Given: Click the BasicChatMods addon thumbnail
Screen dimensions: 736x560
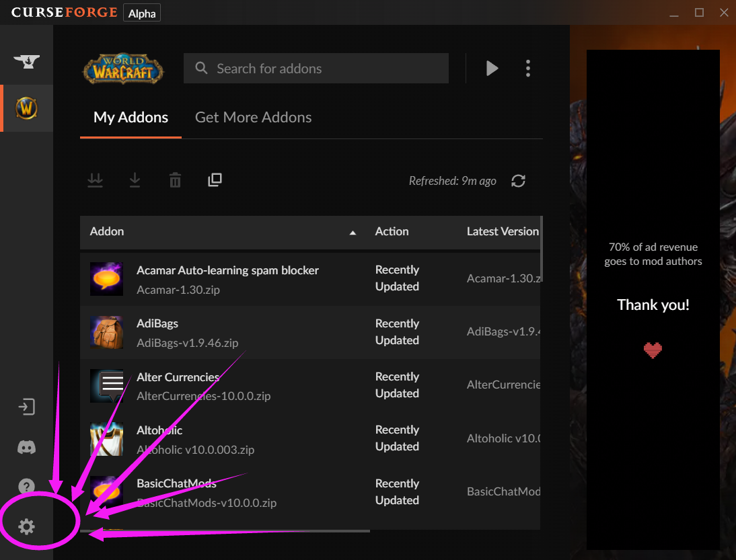Looking at the screenshot, I should [x=106, y=493].
